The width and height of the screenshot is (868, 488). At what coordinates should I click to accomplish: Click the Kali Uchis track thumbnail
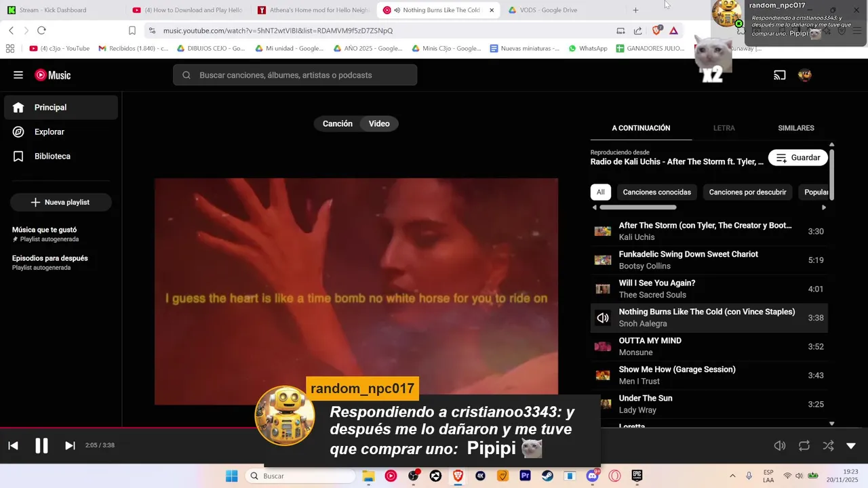603,231
